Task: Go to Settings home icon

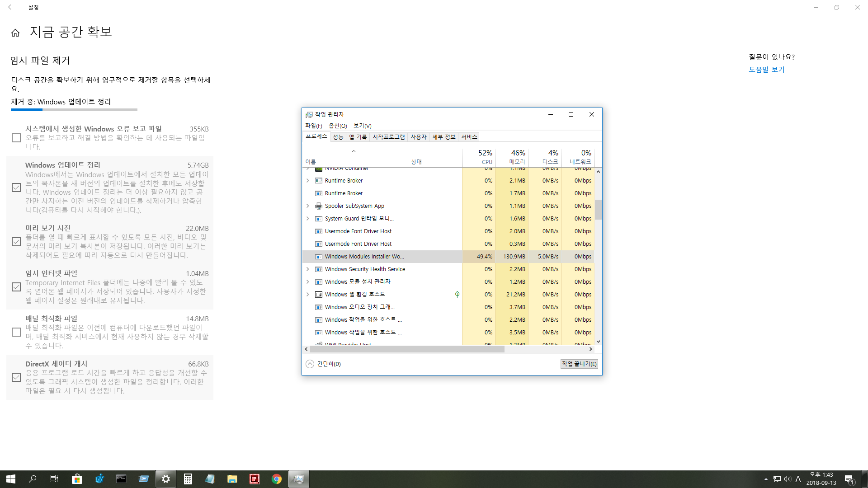Action: coord(15,33)
